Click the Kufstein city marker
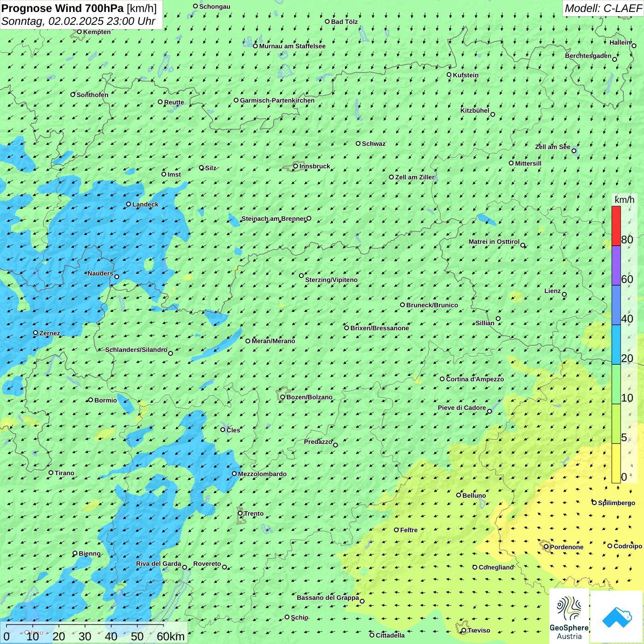This screenshot has height=644, width=644. pyautogui.click(x=449, y=75)
